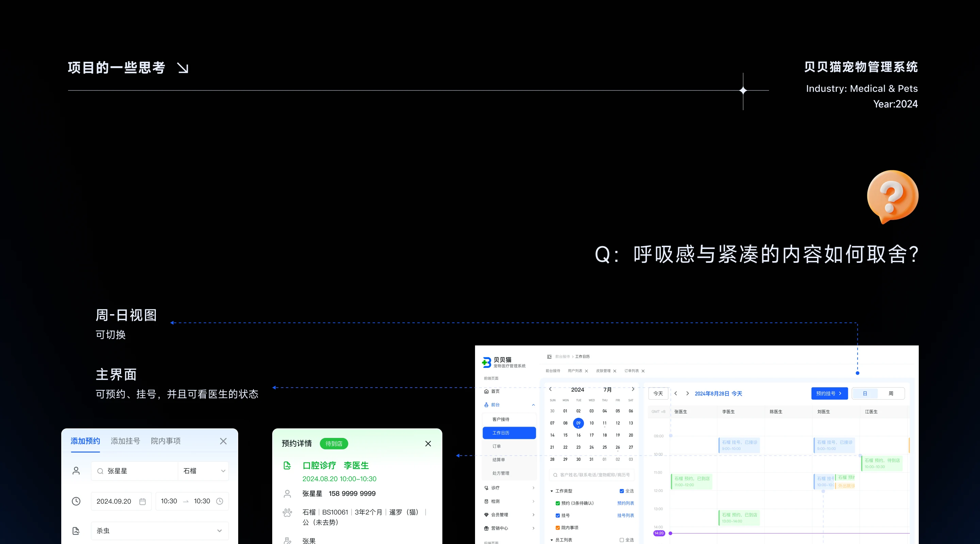Click the clock icon in time range field

pos(219,502)
